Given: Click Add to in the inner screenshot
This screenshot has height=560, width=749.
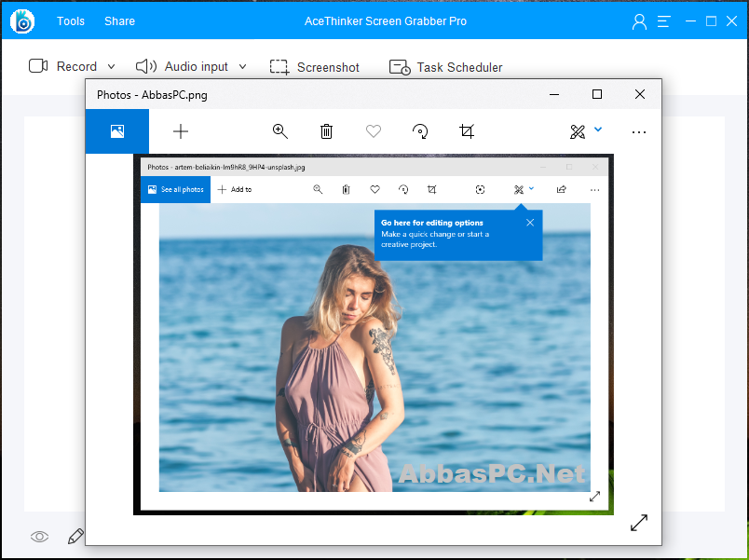Looking at the screenshot, I should point(235,190).
